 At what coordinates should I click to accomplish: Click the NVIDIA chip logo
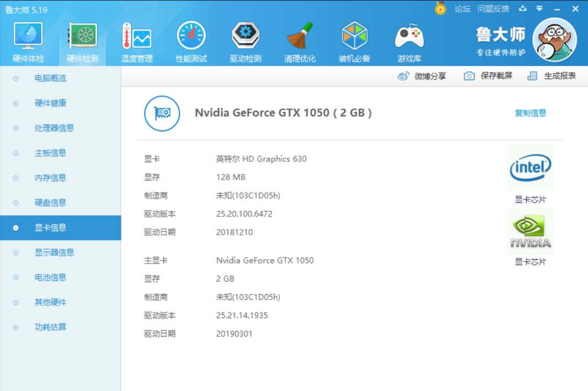[x=530, y=231]
